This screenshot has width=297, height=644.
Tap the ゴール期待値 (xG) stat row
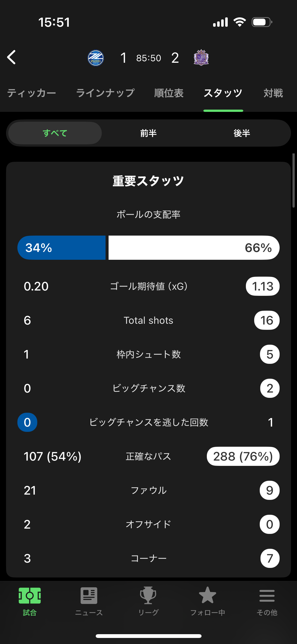[x=149, y=286]
